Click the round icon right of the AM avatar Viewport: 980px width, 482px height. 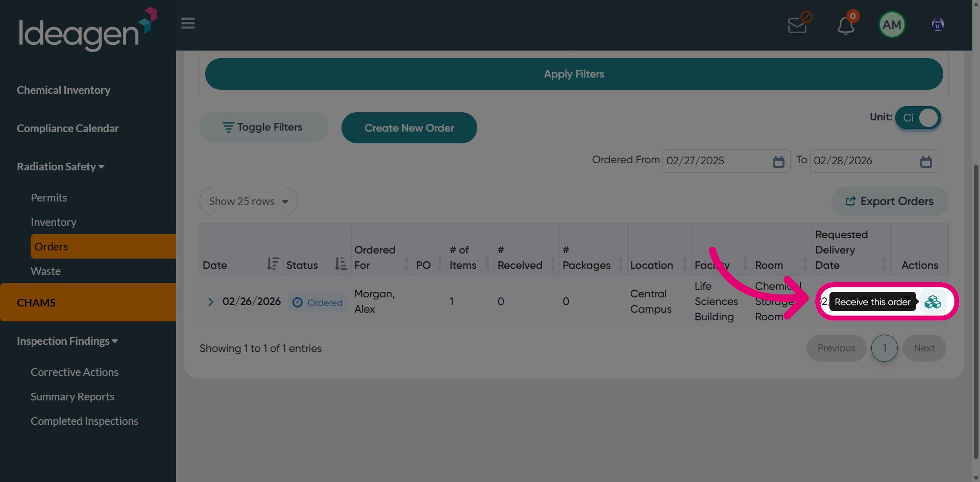coord(938,24)
